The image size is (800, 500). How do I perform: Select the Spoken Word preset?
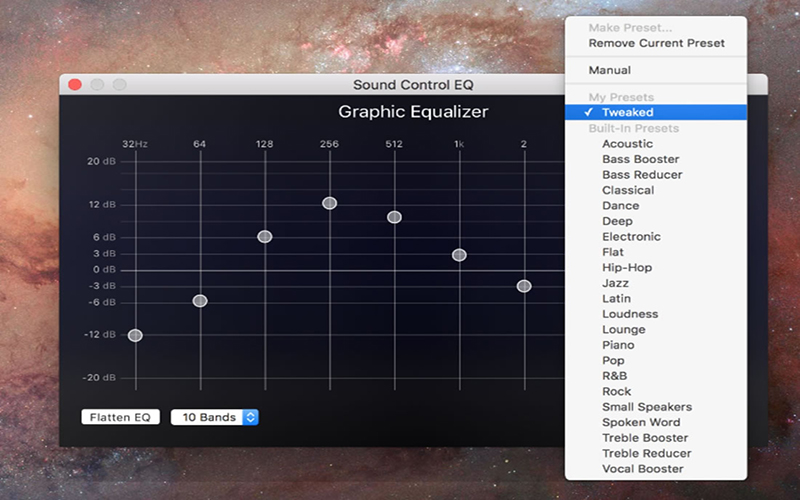[x=641, y=422]
